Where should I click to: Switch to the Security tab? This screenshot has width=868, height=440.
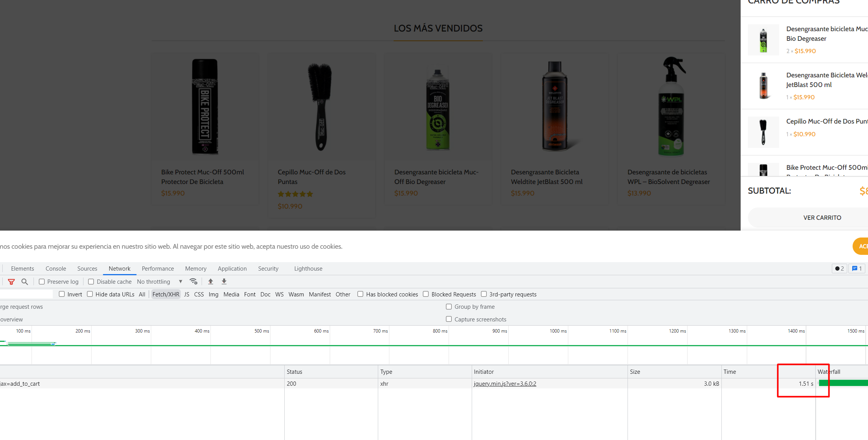click(268, 269)
